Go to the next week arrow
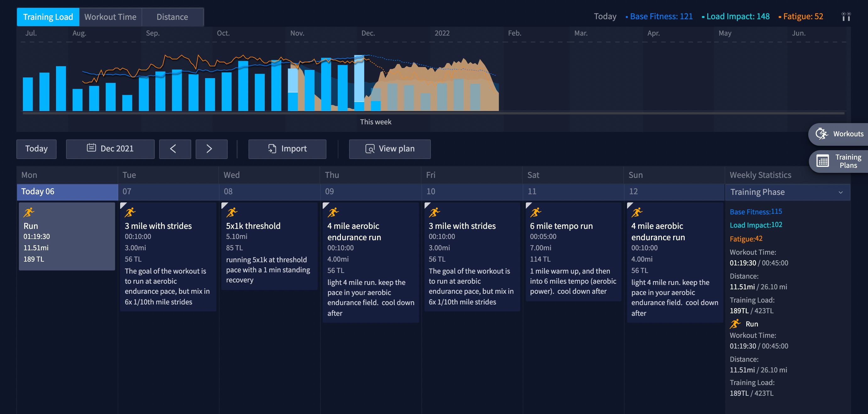The width and height of the screenshot is (868, 414). point(211,149)
